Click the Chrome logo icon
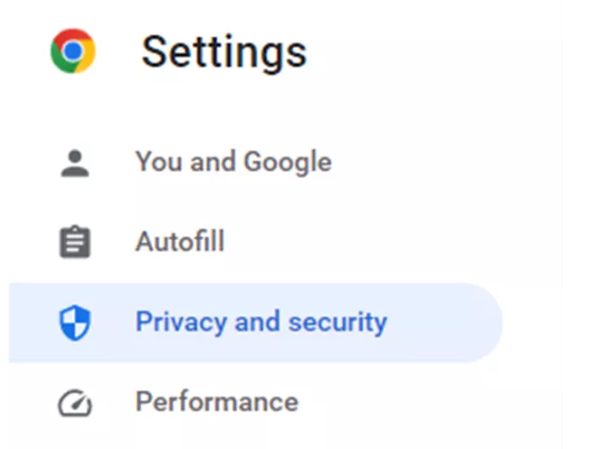The width and height of the screenshot is (595, 449). tap(73, 51)
